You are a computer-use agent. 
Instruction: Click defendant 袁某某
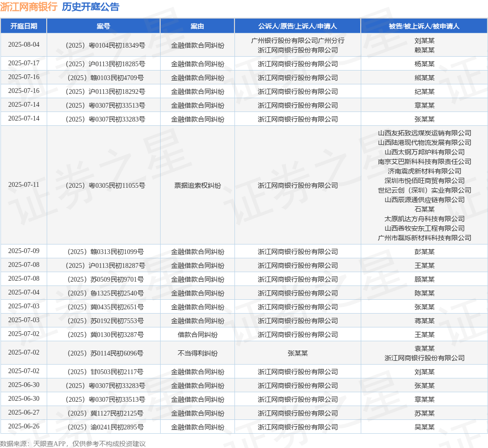[424, 349]
